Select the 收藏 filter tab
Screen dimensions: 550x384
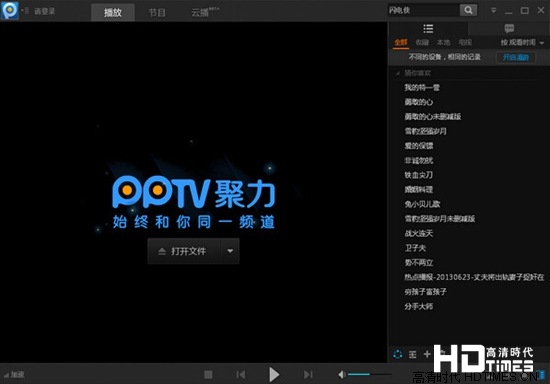coord(422,42)
